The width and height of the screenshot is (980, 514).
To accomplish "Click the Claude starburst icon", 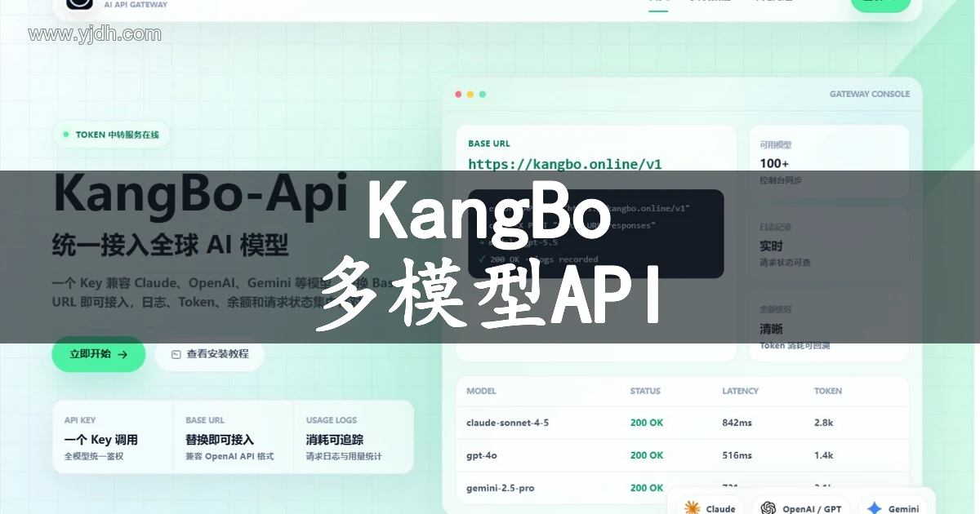I will (x=693, y=507).
